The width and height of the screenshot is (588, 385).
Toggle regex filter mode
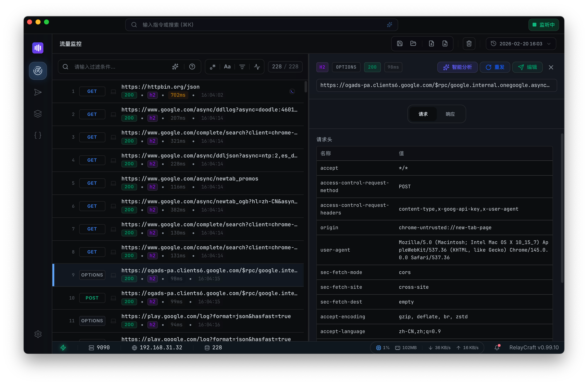tap(213, 67)
